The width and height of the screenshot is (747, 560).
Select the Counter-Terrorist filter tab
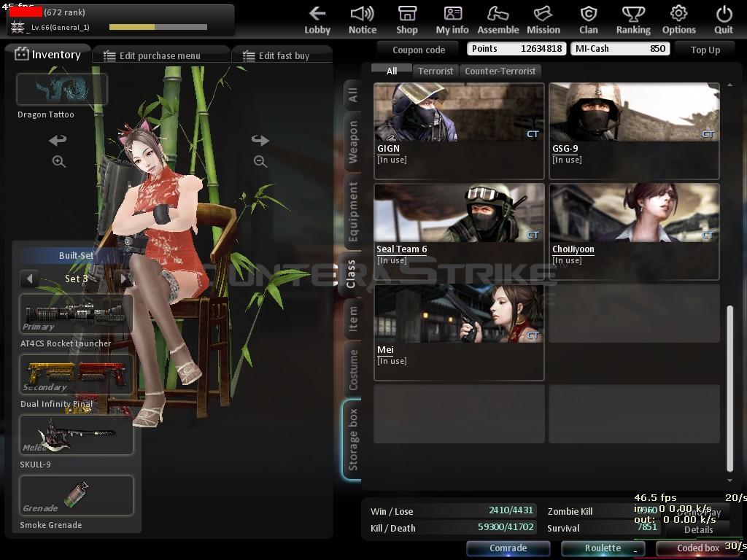point(500,71)
